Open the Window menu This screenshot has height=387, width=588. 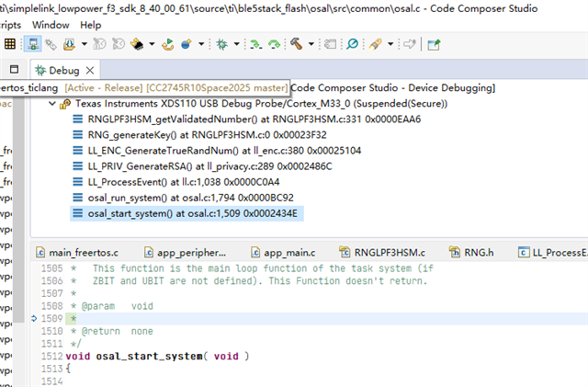click(51, 25)
